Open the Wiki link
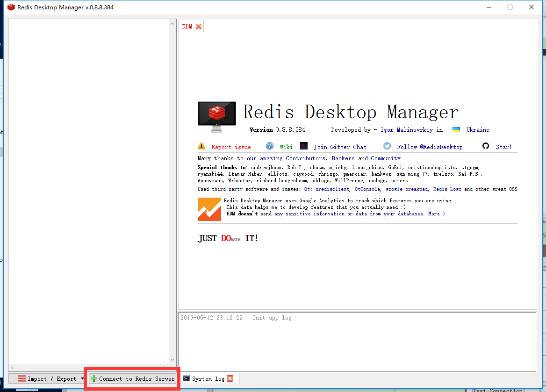 pyautogui.click(x=286, y=147)
